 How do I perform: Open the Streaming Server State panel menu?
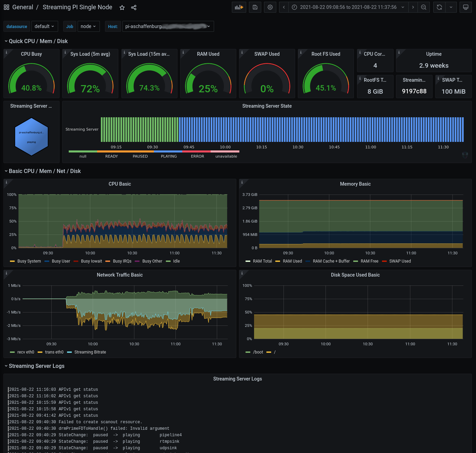267,106
